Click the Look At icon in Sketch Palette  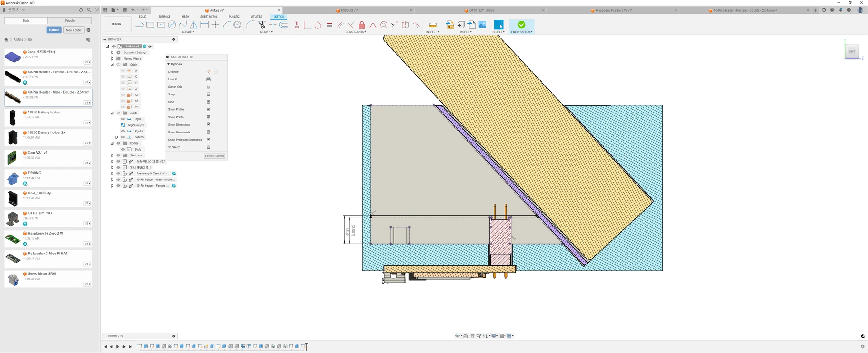pyautogui.click(x=208, y=79)
